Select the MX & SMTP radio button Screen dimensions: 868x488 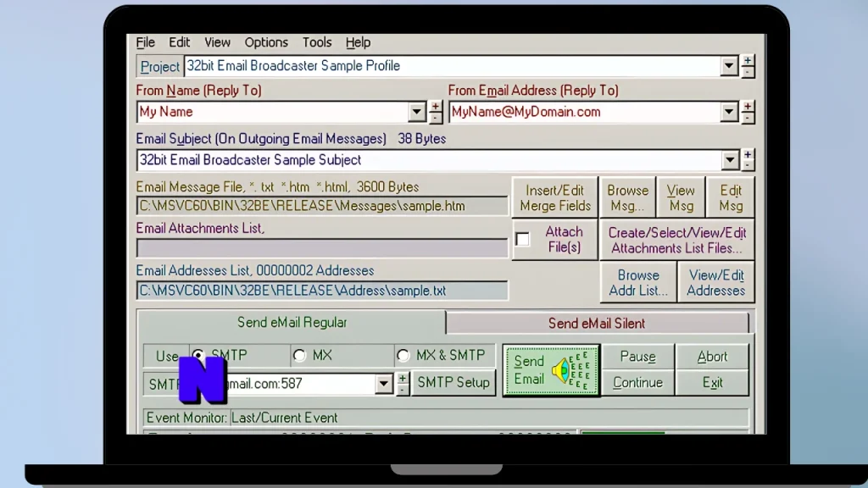403,355
